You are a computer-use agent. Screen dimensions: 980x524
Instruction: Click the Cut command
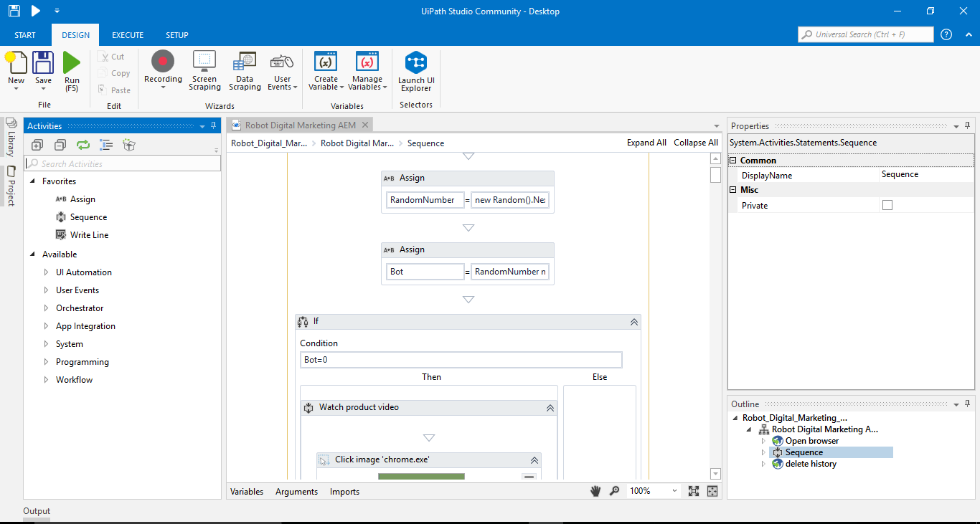(x=112, y=57)
